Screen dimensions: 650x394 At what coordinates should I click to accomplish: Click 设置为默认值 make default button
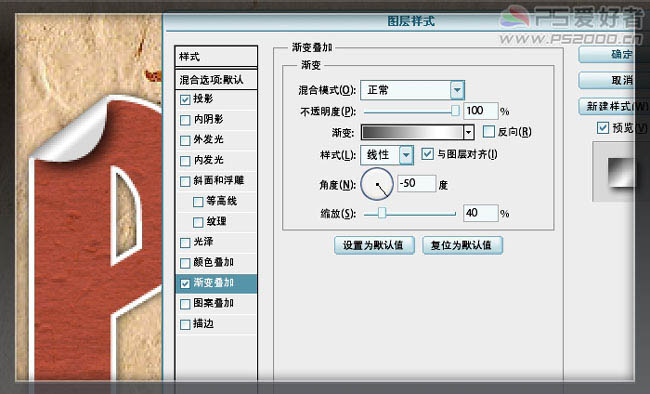pyautogui.click(x=374, y=245)
